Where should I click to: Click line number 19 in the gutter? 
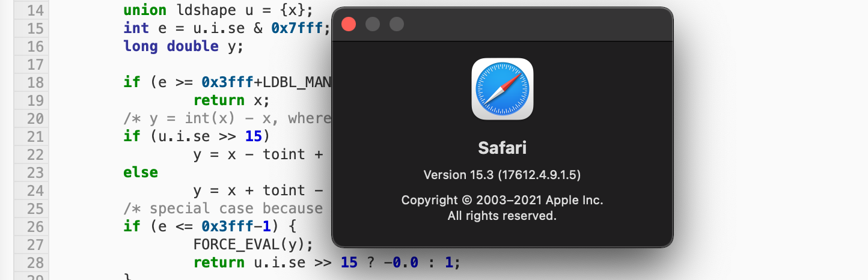tap(35, 100)
